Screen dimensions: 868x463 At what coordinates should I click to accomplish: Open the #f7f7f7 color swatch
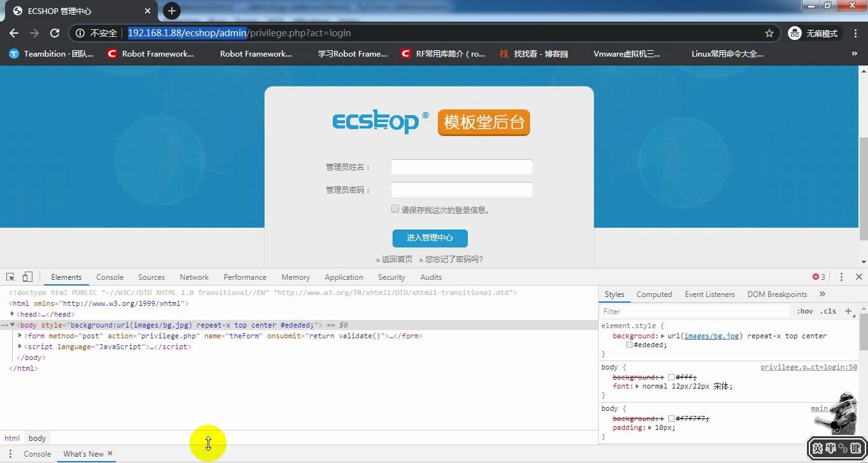click(x=671, y=418)
